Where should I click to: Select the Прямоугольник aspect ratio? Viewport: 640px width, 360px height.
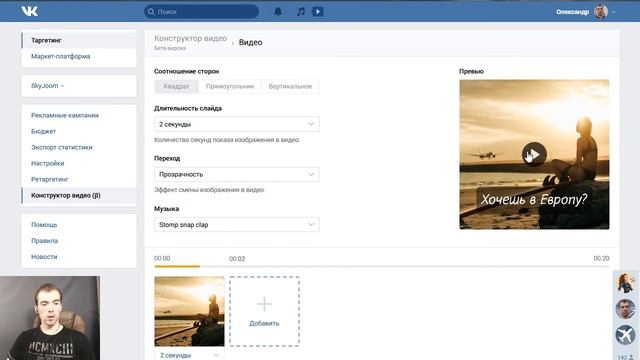[230, 86]
